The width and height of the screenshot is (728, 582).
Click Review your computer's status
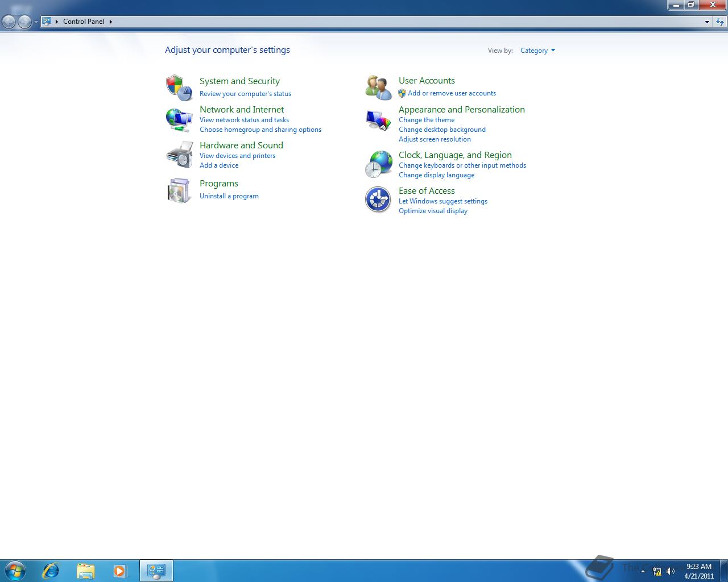(245, 94)
